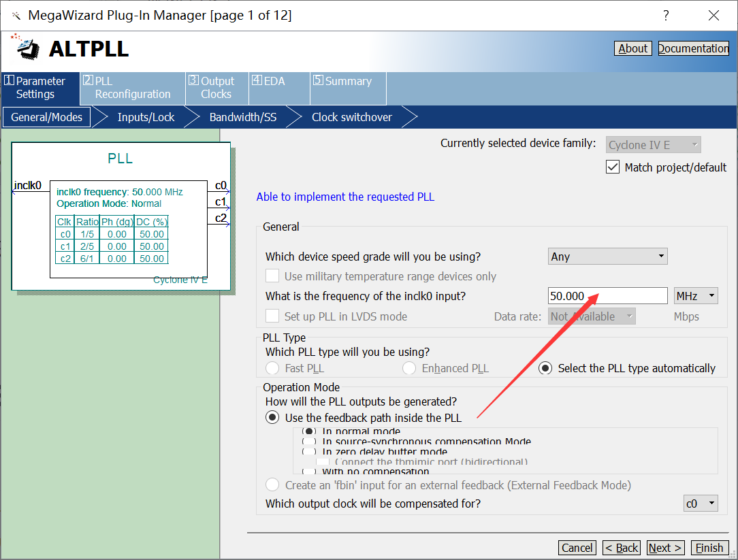Click the c2 ratio 6/1 cell

point(87,259)
